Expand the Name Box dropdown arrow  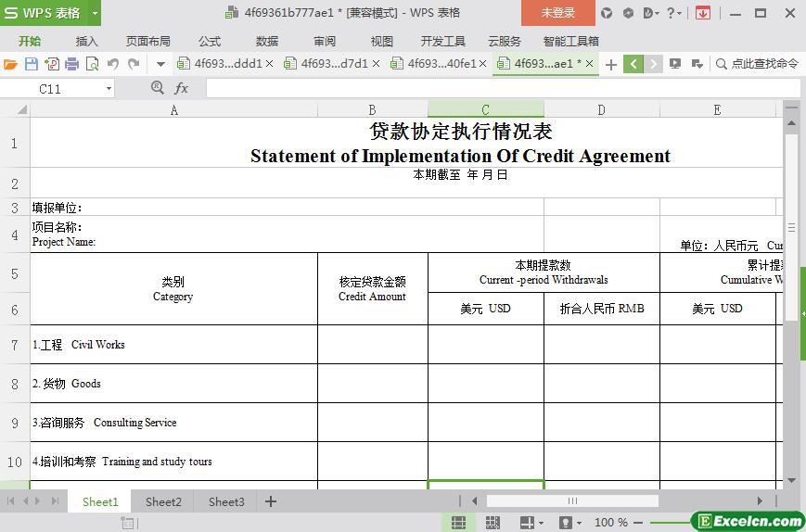click(x=109, y=88)
